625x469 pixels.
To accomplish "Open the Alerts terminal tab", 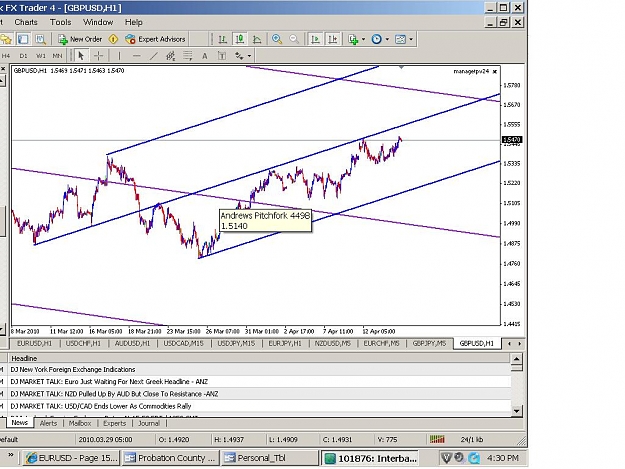I will [48, 423].
